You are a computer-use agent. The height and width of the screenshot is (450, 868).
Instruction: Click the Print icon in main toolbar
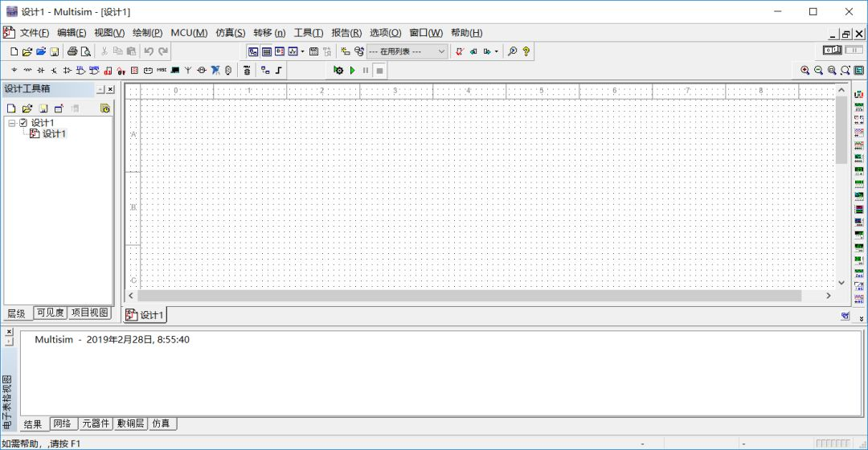pos(72,51)
